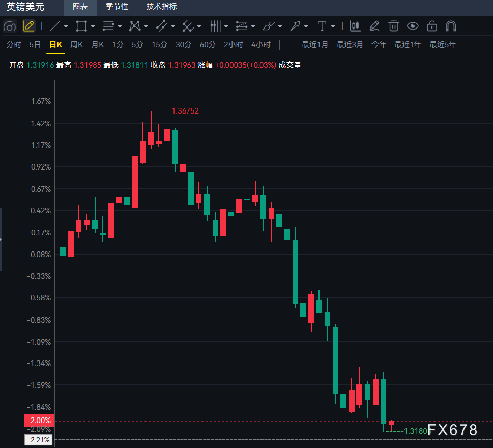493x448 pixels.
Task: Expand the line tool dropdown arrow
Action: pyautogui.click(x=66, y=26)
